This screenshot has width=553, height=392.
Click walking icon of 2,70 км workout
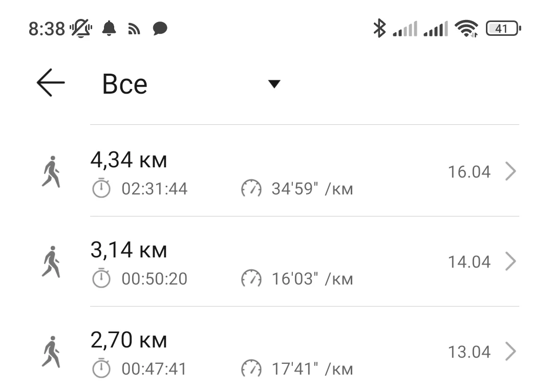pos(51,352)
